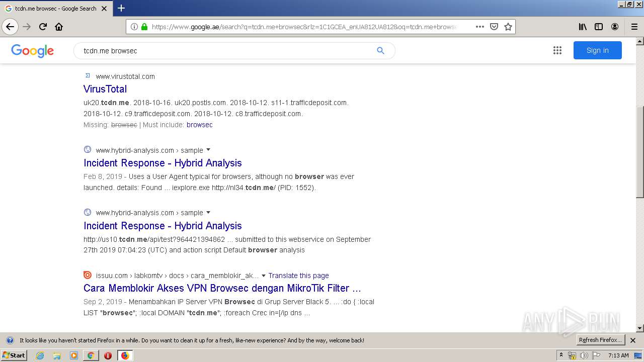
Task: Go back to the previous page
Action: coord(10,27)
